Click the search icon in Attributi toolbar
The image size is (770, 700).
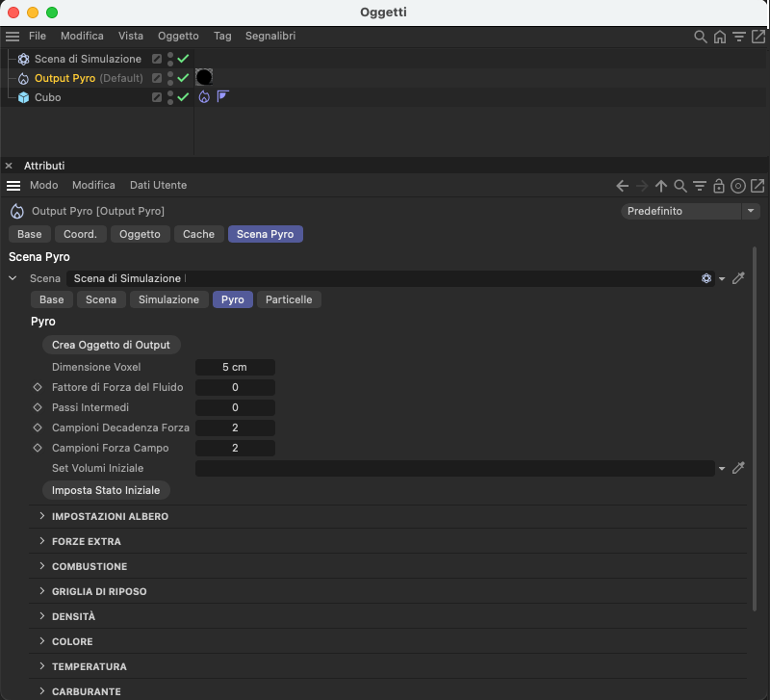tap(680, 186)
